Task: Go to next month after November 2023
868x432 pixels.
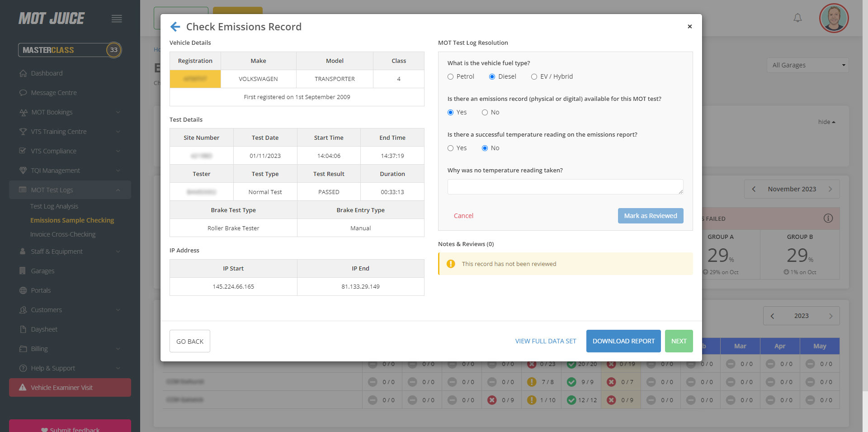Action: tap(830, 189)
